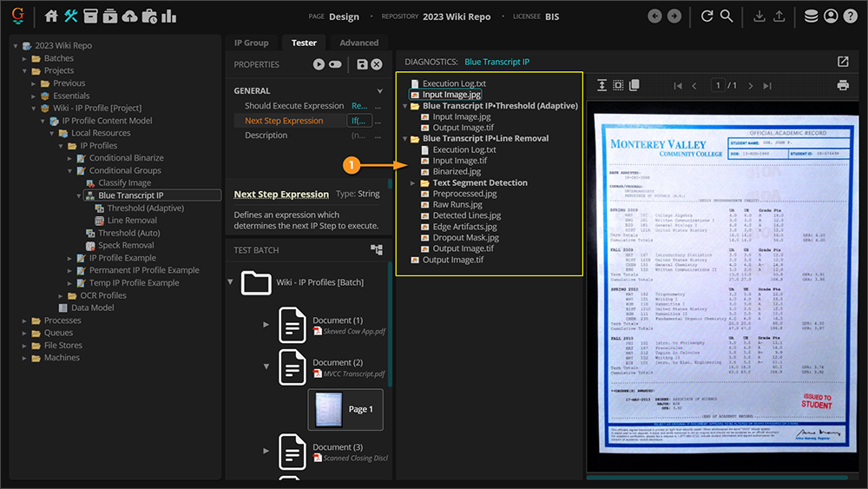Click fit-height icon in image viewer toolbar
This screenshot has width=868, height=489.
[602, 85]
